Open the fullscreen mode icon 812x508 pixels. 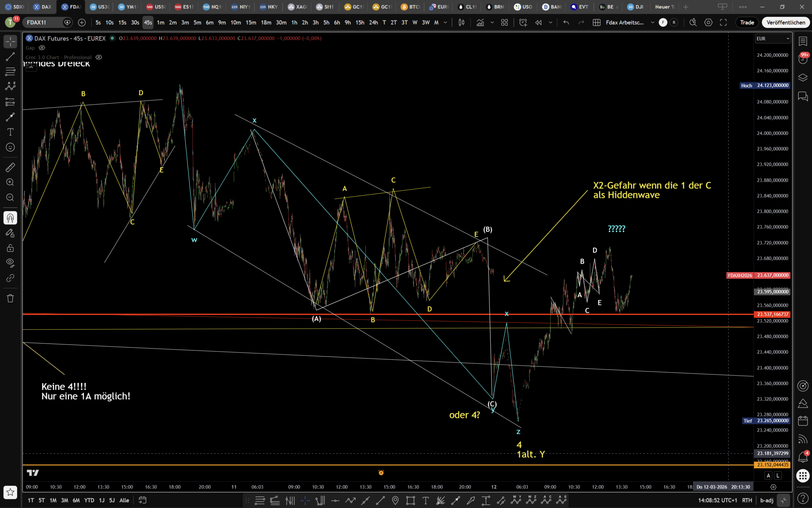(x=723, y=22)
